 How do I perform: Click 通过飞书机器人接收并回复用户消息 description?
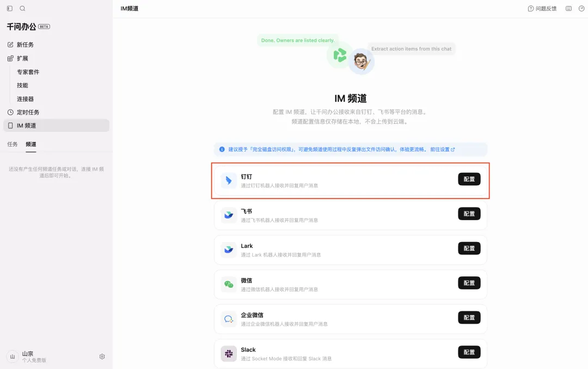pos(279,220)
